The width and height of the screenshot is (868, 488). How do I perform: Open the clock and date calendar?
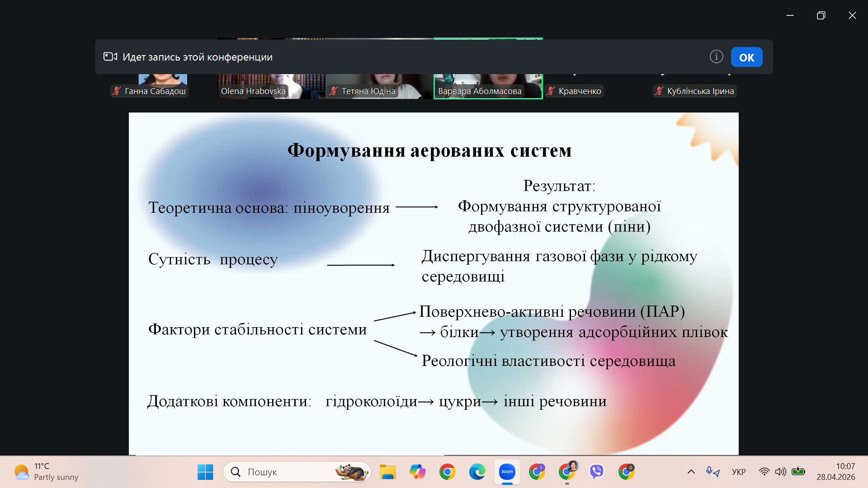[x=836, y=472]
